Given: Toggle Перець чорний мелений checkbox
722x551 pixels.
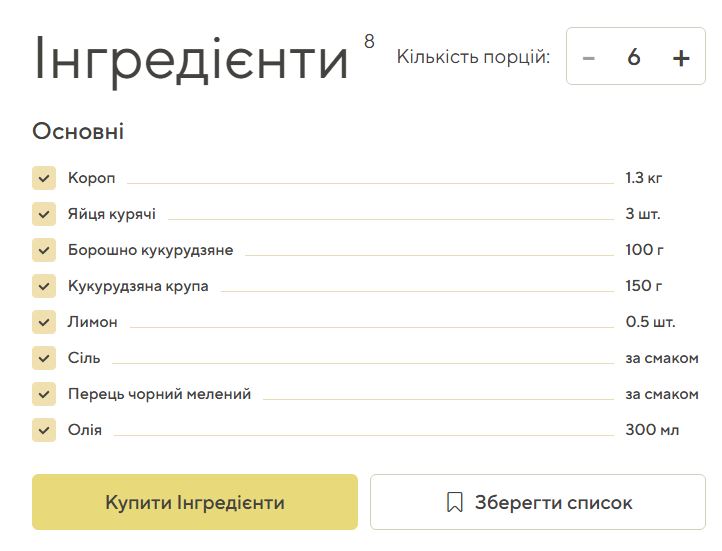Looking at the screenshot, I should [44, 394].
